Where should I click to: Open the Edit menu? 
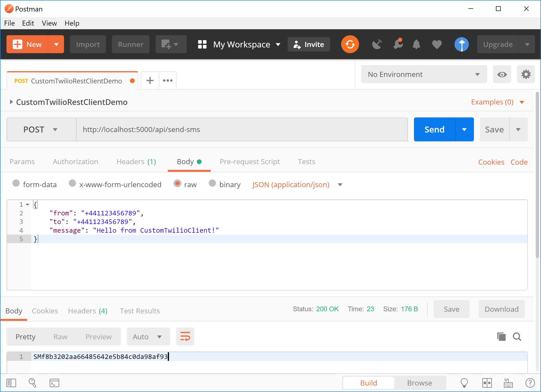(x=28, y=23)
